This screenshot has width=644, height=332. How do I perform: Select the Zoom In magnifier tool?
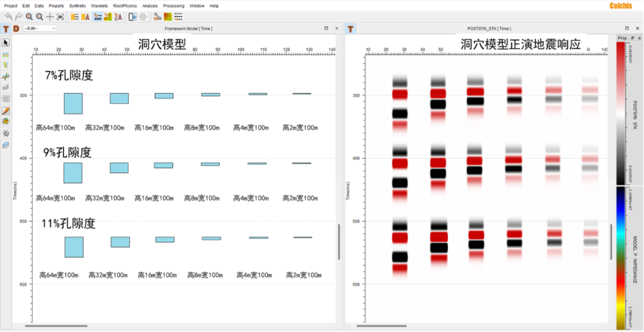tap(29, 17)
